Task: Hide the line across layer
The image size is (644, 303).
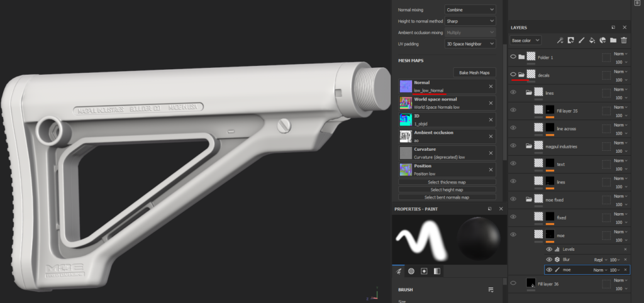Action: (513, 128)
